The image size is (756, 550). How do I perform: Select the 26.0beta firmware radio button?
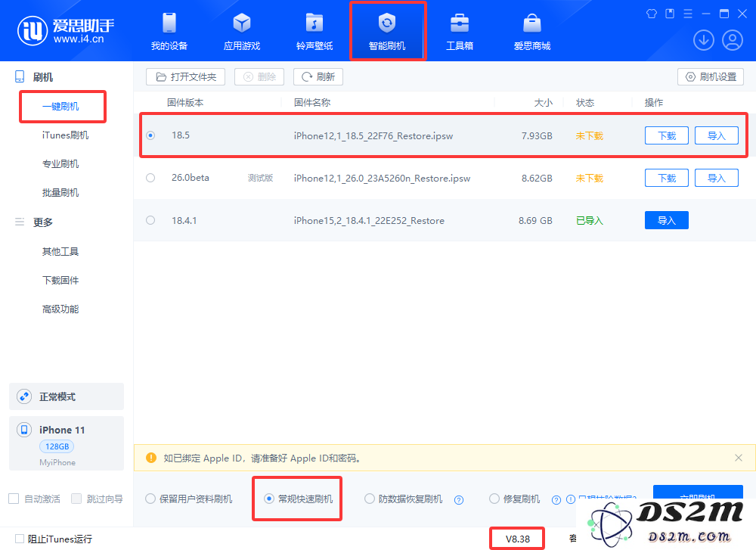pos(150,178)
